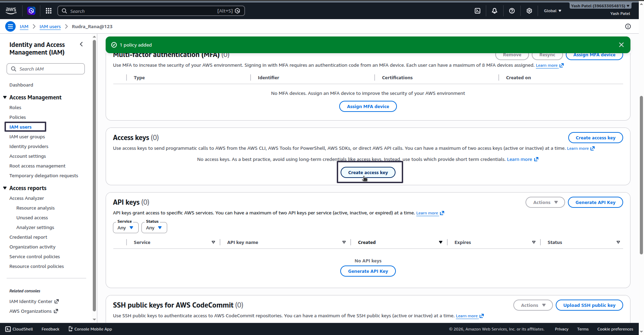644x335 pixels.
Task: Click IAM users breadcrumb link
Action: coord(50,26)
